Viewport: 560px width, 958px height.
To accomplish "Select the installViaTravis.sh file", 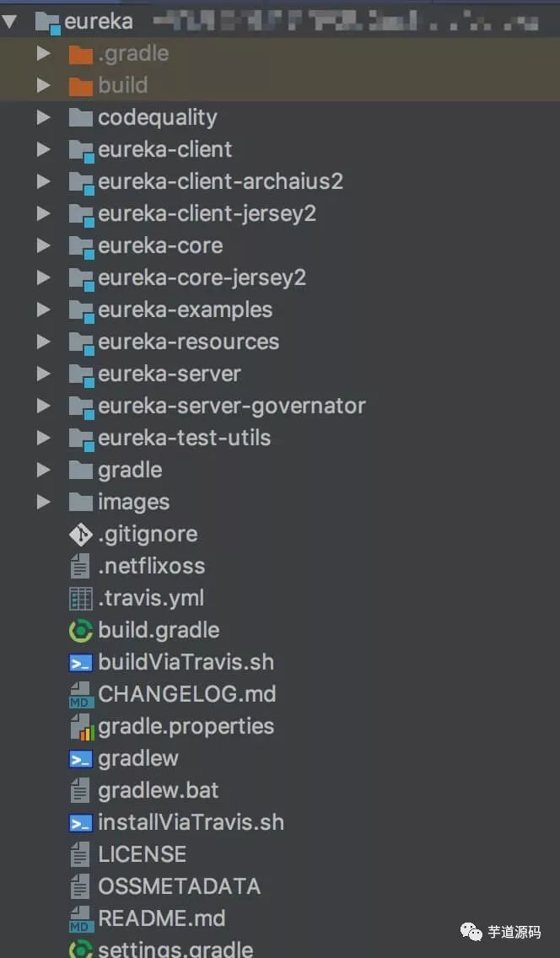I will coord(191,822).
